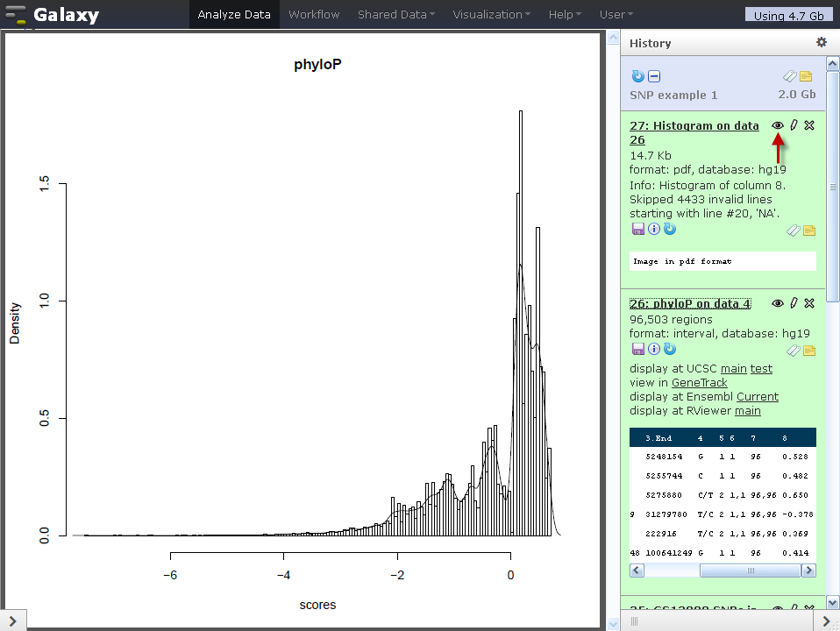Display at UCSC main link
Image resolution: width=840 pixels, height=631 pixels.
[x=733, y=369]
